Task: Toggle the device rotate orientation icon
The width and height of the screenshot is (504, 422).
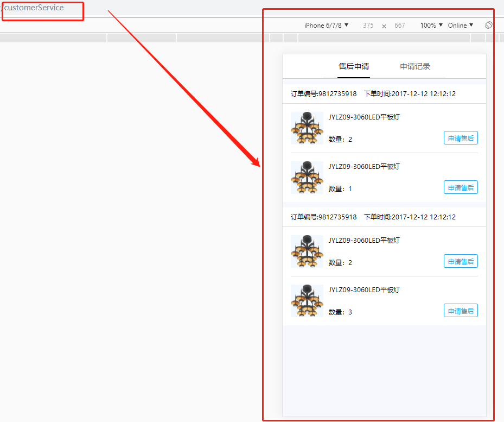Action: point(488,25)
